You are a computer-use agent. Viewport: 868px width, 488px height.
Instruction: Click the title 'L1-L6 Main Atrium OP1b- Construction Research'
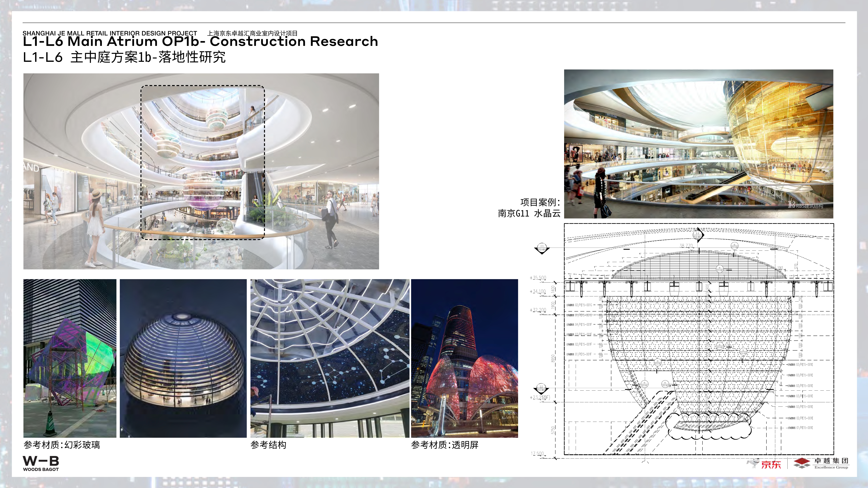point(201,41)
